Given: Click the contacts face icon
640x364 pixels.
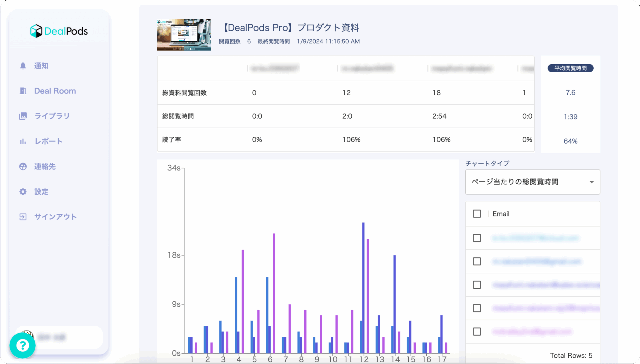Looking at the screenshot, I should pyautogui.click(x=23, y=167).
